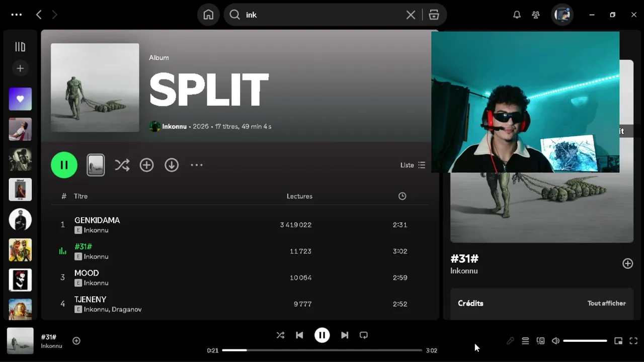Toggle the lyrics microphone icon

(x=510, y=341)
